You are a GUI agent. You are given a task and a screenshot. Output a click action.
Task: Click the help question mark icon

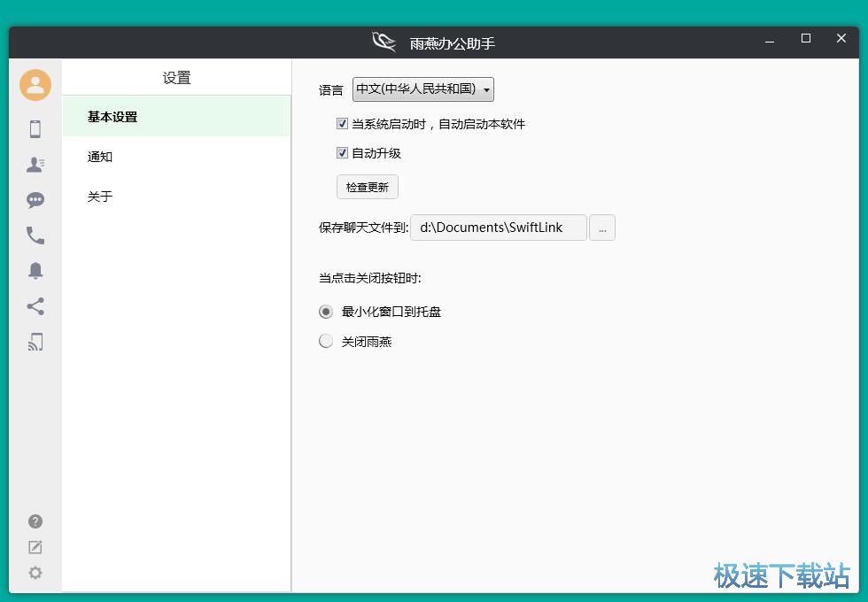pos(35,521)
